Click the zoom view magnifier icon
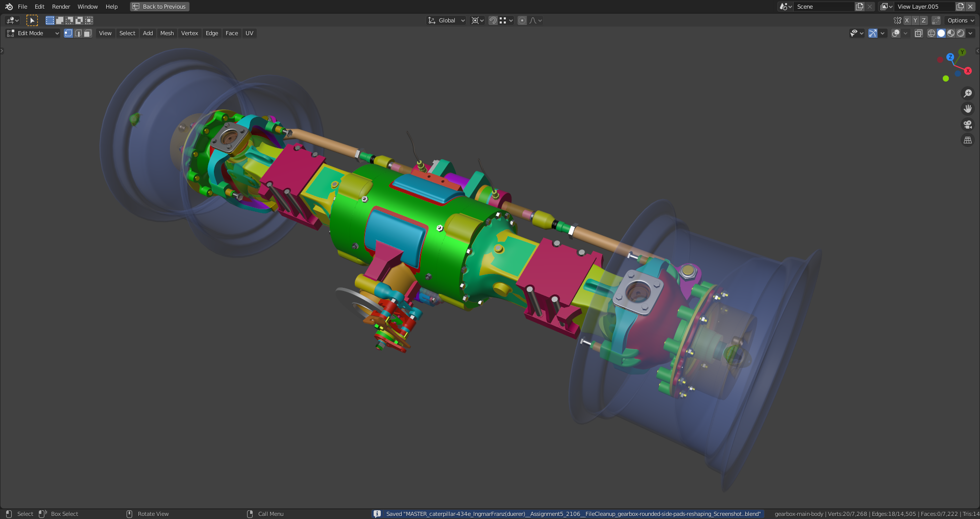The height and width of the screenshot is (519, 980). point(967,93)
